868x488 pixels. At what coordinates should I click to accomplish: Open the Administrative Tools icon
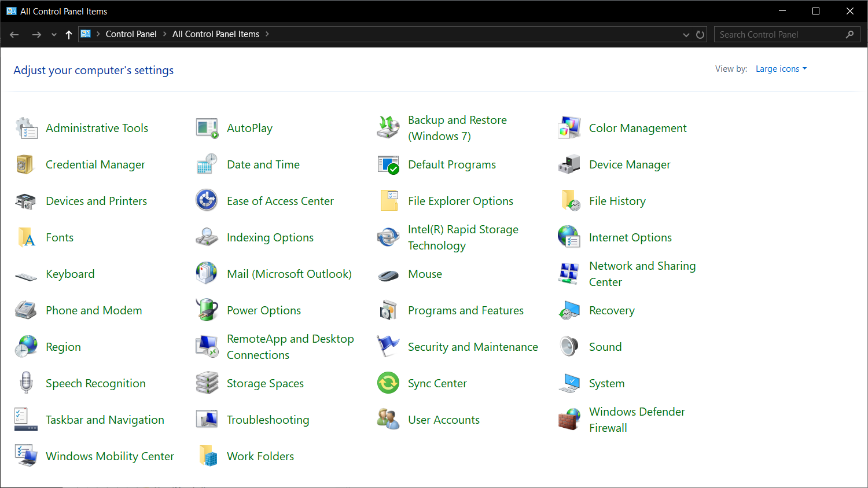[x=26, y=128]
